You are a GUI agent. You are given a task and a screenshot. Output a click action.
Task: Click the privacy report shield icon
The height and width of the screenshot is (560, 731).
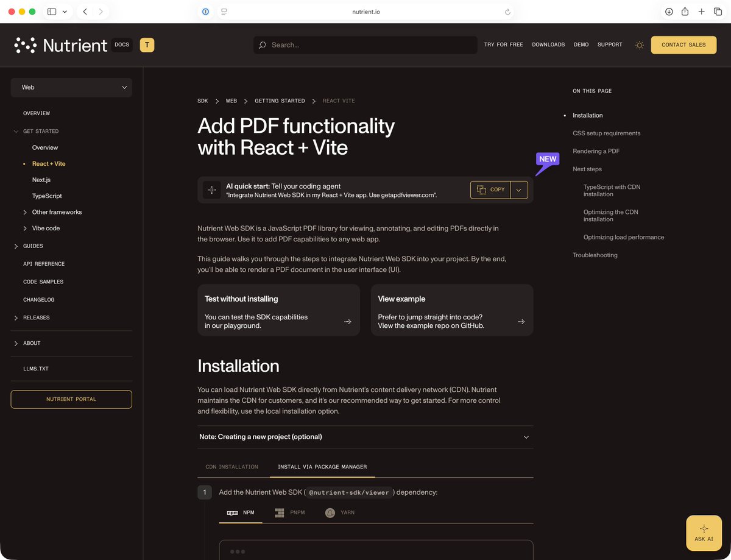click(206, 12)
